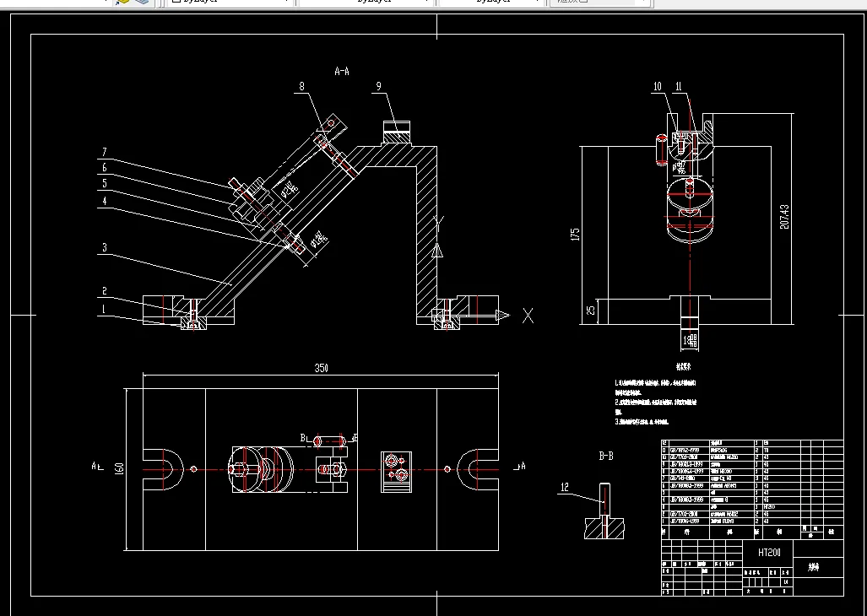Select part callout number 11
Viewport: 867px width, 616px height.
[x=679, y=86]
